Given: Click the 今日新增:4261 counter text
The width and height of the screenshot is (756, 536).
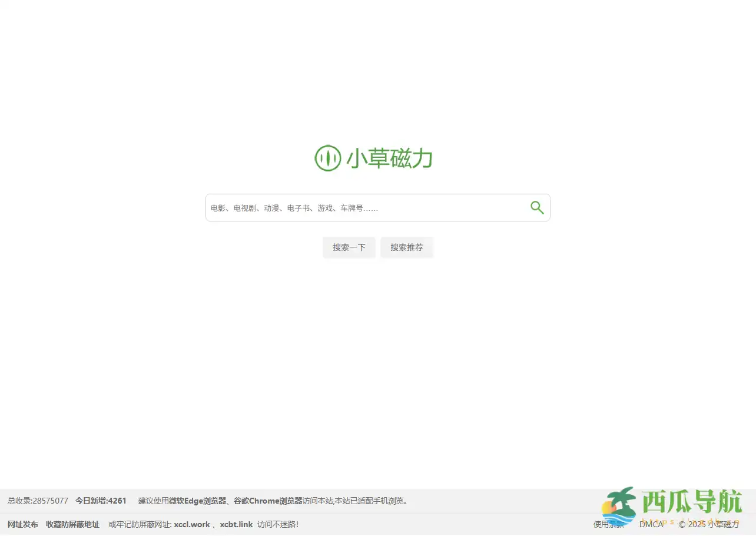Looking at the screenshot, I should pos(101,501).
